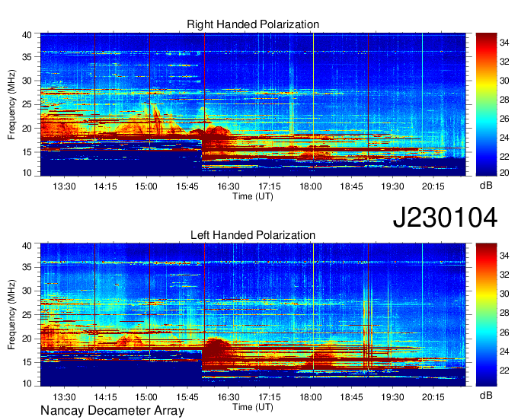Viewport: 518px width, 420px height.
Task: Click "Time (UT)" label under the Left Handed plot
Action: point(253,407)
